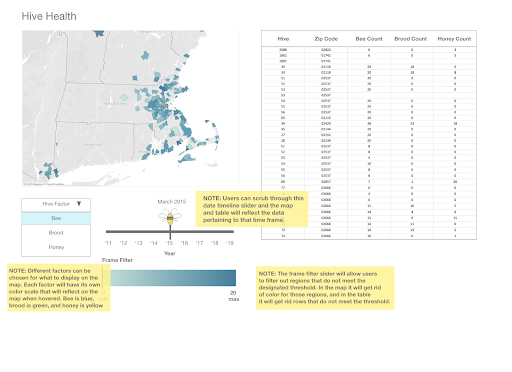This screenshot has height=372, width=512.
Task: Click the Hive Health page title
Action: pos(49,16)
